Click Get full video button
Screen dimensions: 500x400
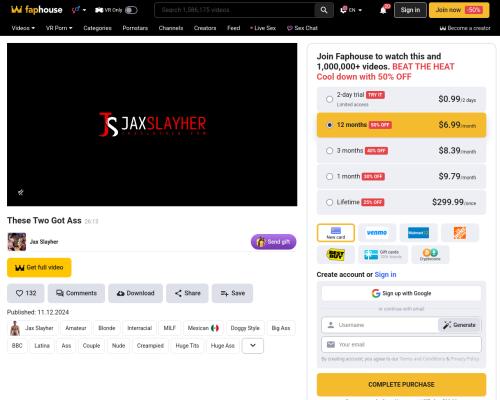pos(39,267)
